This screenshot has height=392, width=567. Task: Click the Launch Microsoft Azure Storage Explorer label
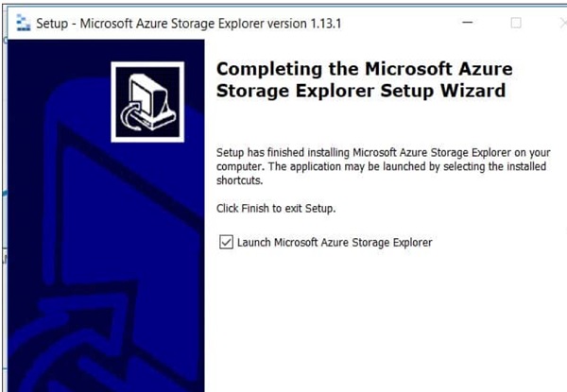click(335, 243)
